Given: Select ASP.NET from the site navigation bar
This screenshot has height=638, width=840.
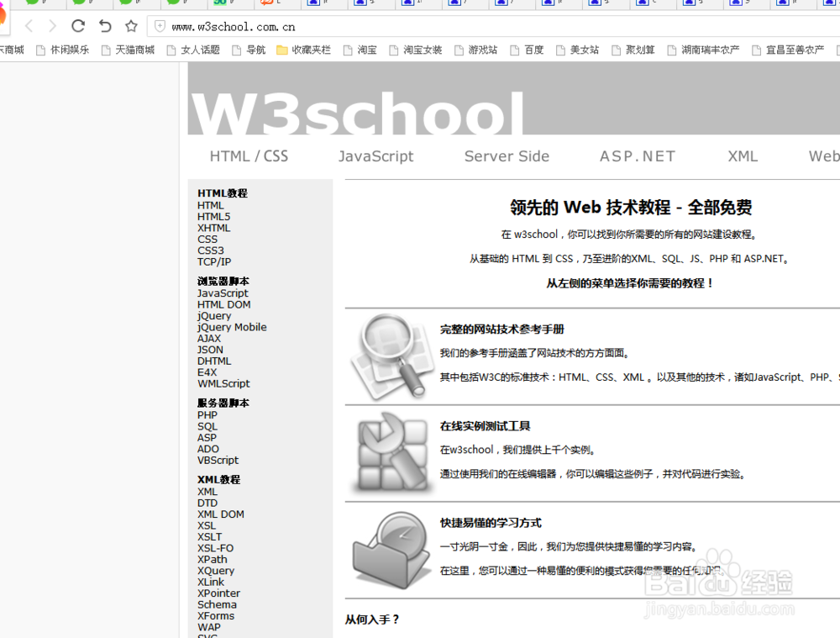Looking at the screenshot, I should click(637, 156).
